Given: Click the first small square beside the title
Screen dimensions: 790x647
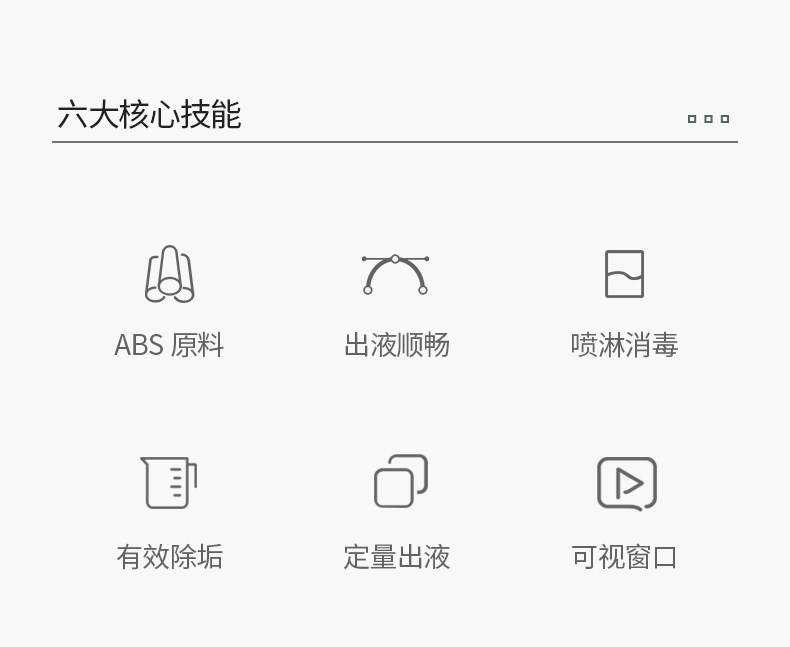Looking at the screenshot, I should click(692, 119).
